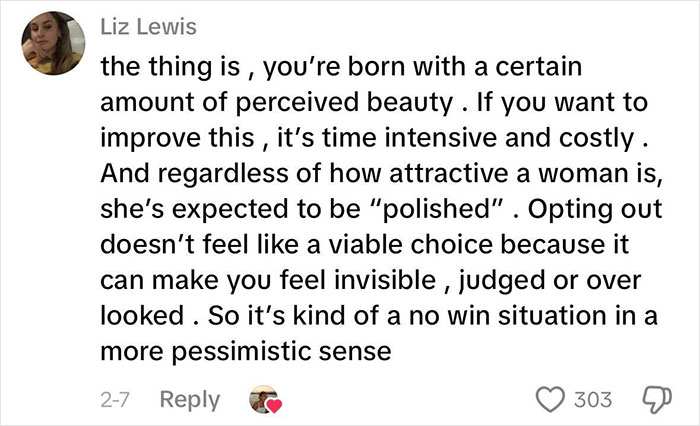Viewport: 700px width, 426px height.
Task: Open Liz Lewis's profile picture
Action: (52, 42)
